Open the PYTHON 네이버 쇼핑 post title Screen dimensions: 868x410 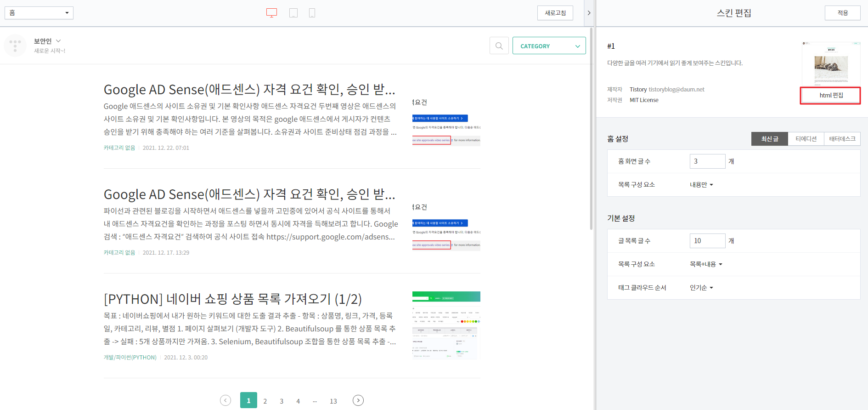click(233, 299)
